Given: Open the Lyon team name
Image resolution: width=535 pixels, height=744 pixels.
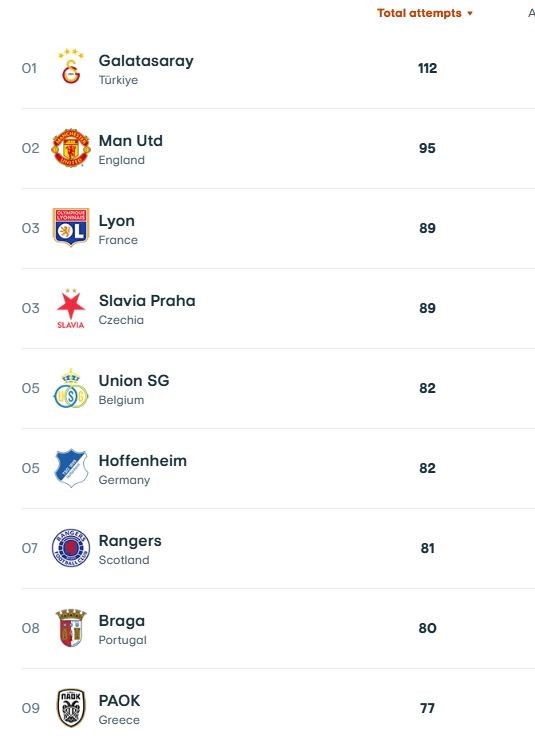Looking at the screenshot, I should pos(117,221).
